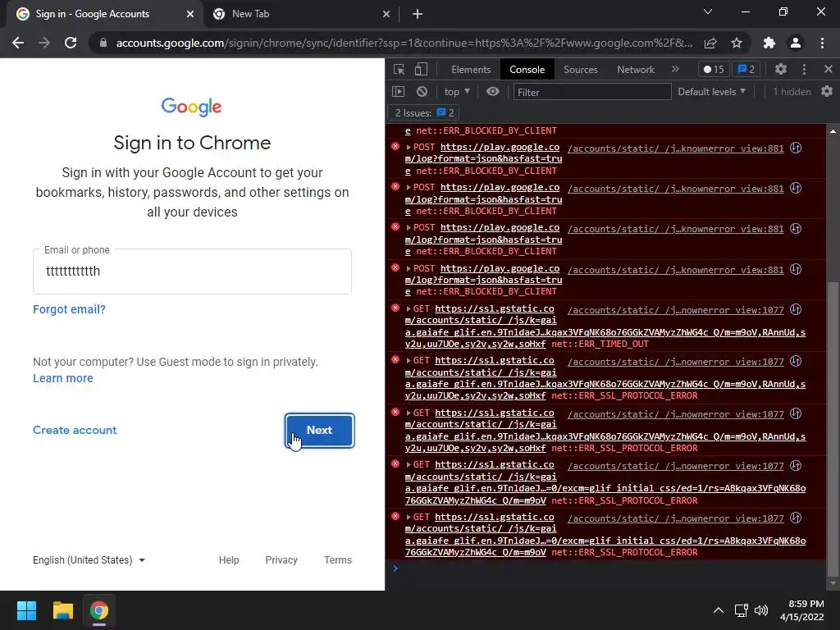Open the Sources panel tab

[580, 70]
